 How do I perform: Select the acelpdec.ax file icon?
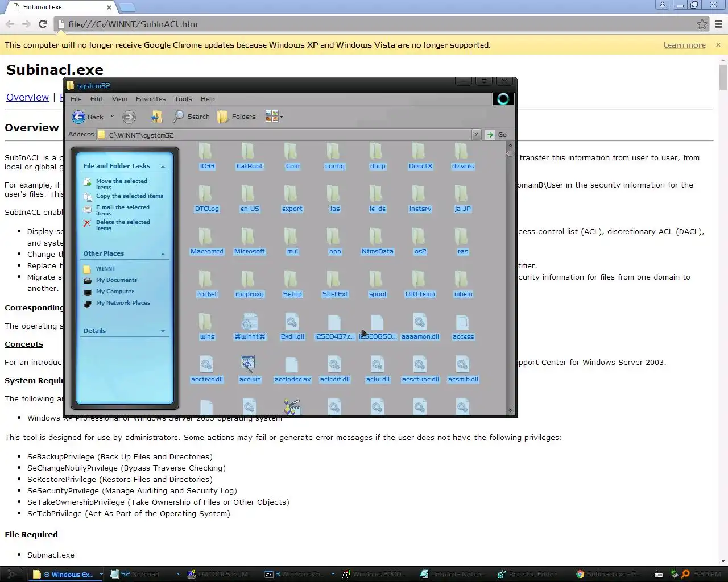pos(292,364)
